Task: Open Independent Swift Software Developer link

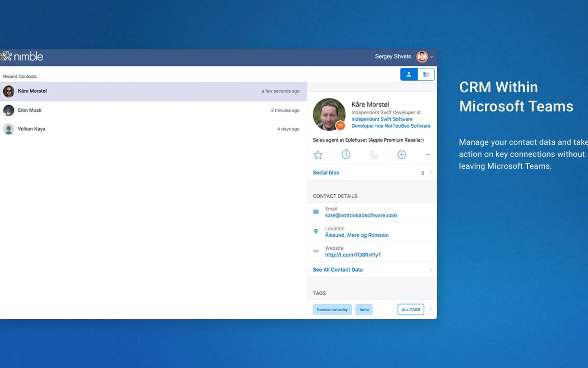Action: (391, 123)
